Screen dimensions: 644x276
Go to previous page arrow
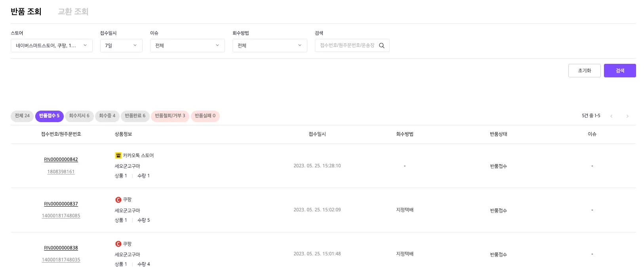[x=612, y=116]
